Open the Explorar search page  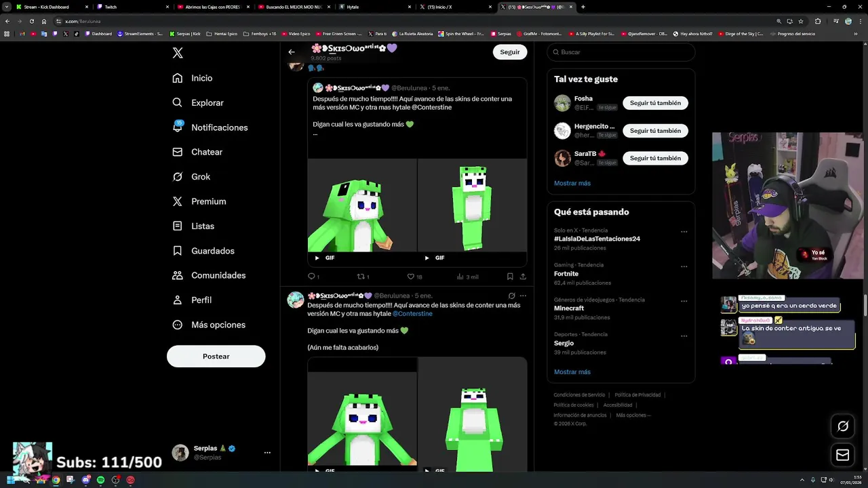[x=198, y=102]
